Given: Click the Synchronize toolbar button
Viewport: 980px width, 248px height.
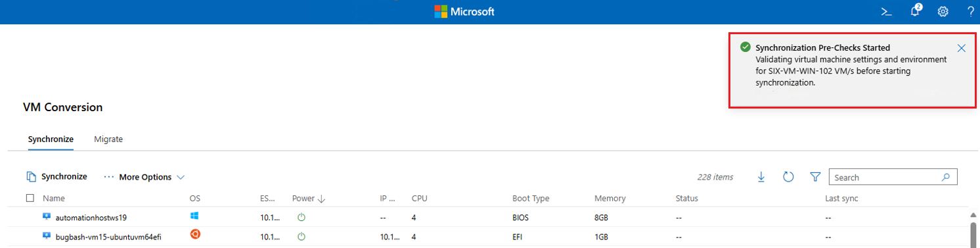Looking at the screenshot, I should (56, 177).
